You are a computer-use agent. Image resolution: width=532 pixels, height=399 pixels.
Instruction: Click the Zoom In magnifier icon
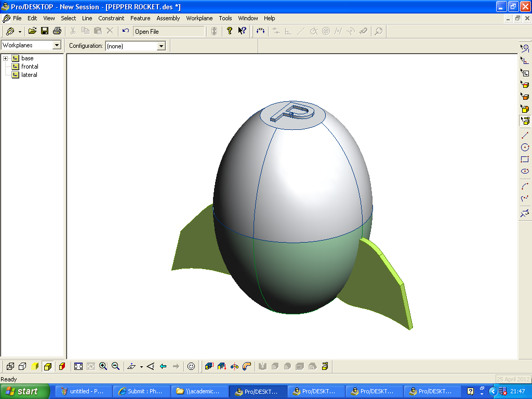click(x=103, y=366)
